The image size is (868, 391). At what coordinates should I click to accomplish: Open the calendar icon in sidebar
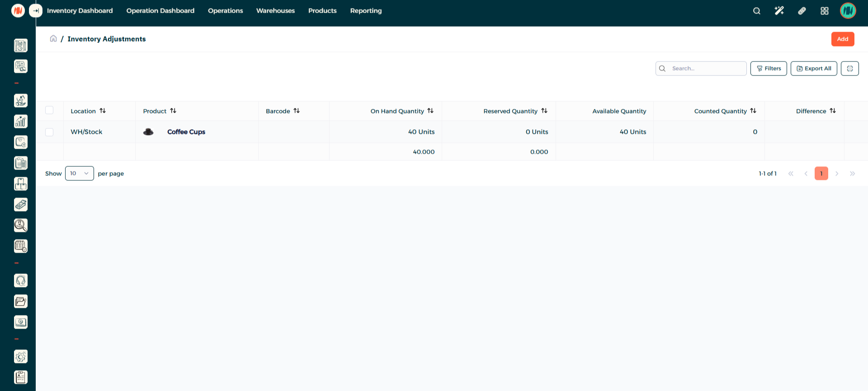pyautogui.click(x=21, y=246)
